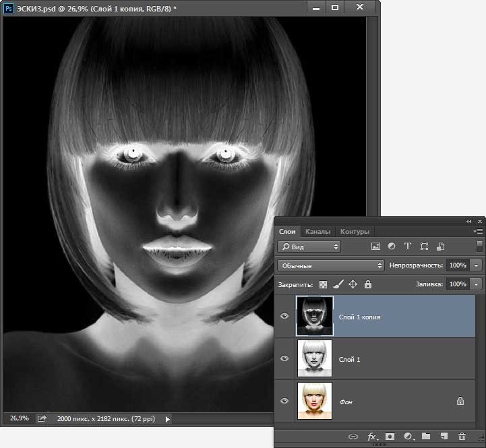Filter layers by pixel layers icon
486x448 pixels.
(375, 247)
